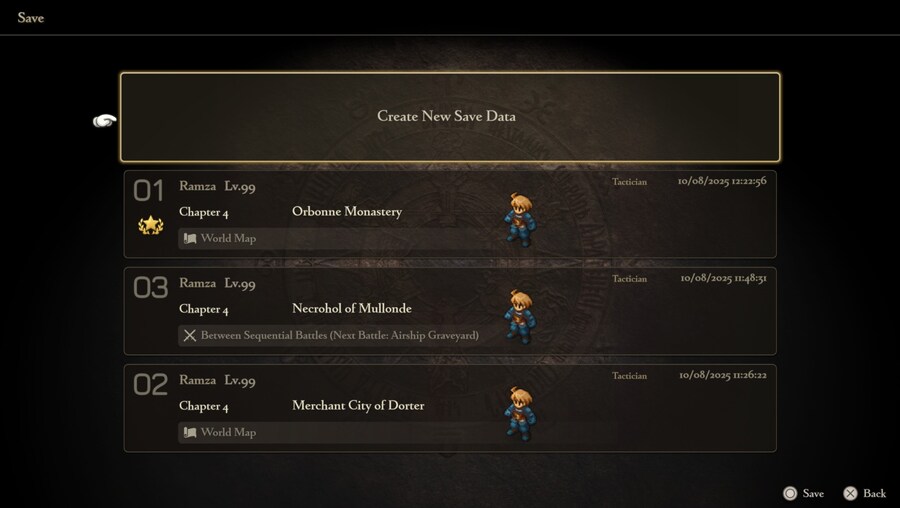Click the World Map book icon in slot 01
This screenshot has width=900, height=508.
[x=189, y=238]
